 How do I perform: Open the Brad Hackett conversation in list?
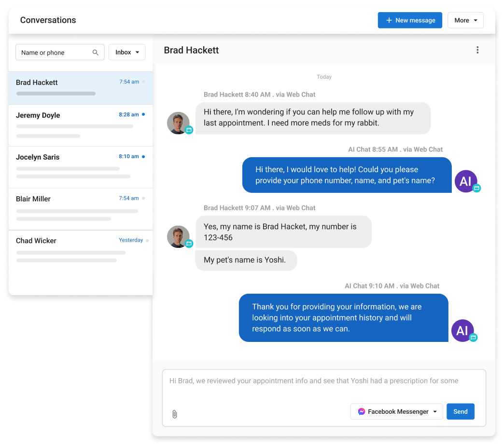[x=81, y=88]
